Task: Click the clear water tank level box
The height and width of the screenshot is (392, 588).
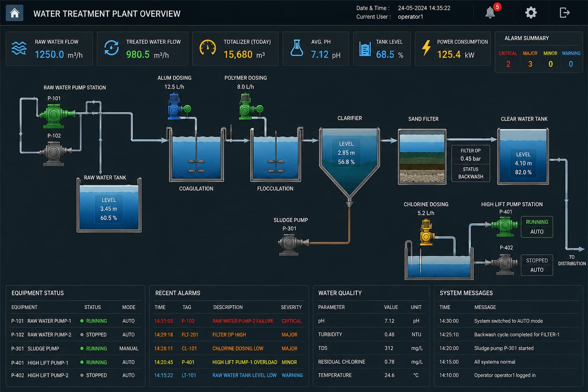Action: [x=523, y=163]
